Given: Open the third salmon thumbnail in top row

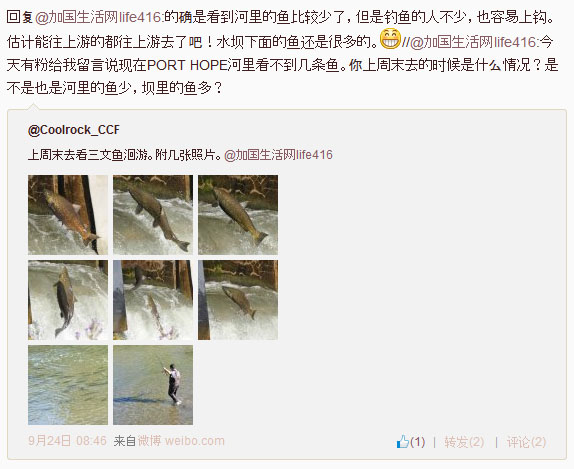Looking at the screenshot, I should (x=238, y=215).
